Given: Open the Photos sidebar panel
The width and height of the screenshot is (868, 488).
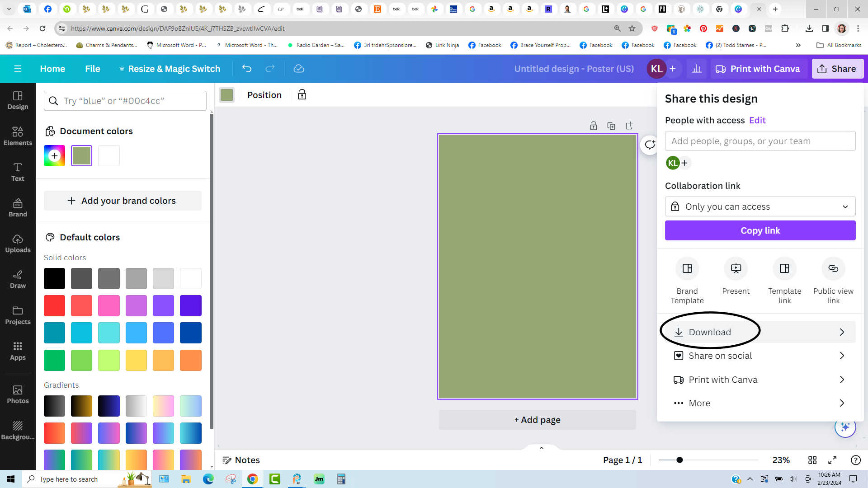Looking at the screenshot, I should (18, 394).
